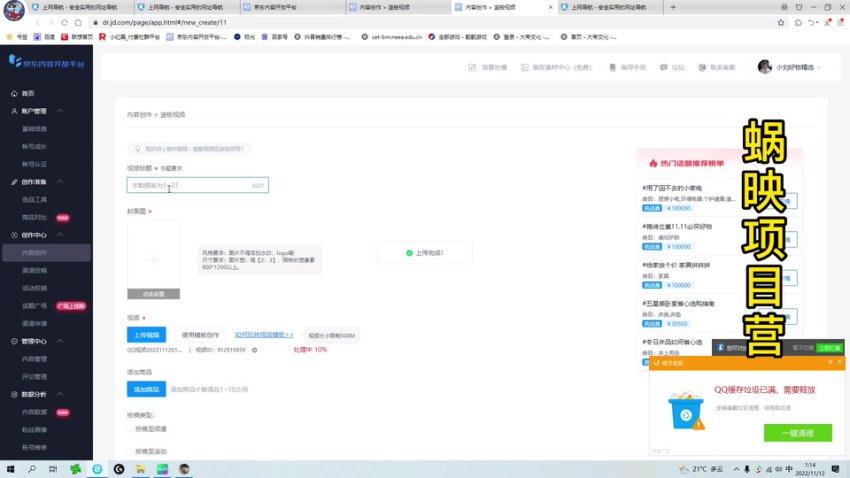850x478 pixels.
Task: Open 活动投稿 in the sidebar
Action: 34,288
